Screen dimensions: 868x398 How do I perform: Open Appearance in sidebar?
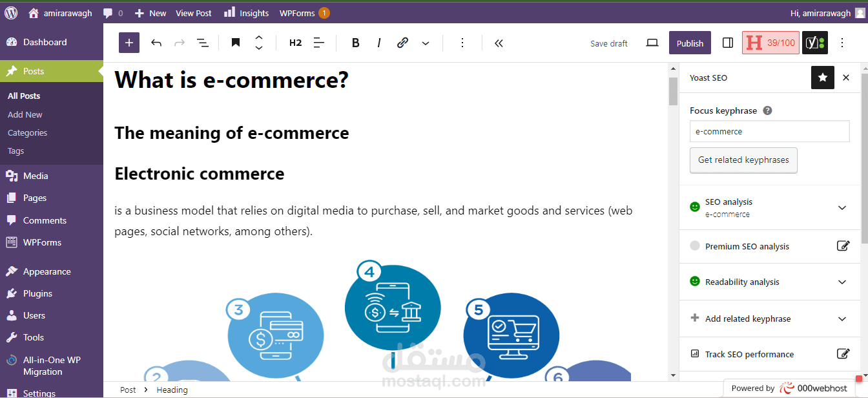(52, 271)
